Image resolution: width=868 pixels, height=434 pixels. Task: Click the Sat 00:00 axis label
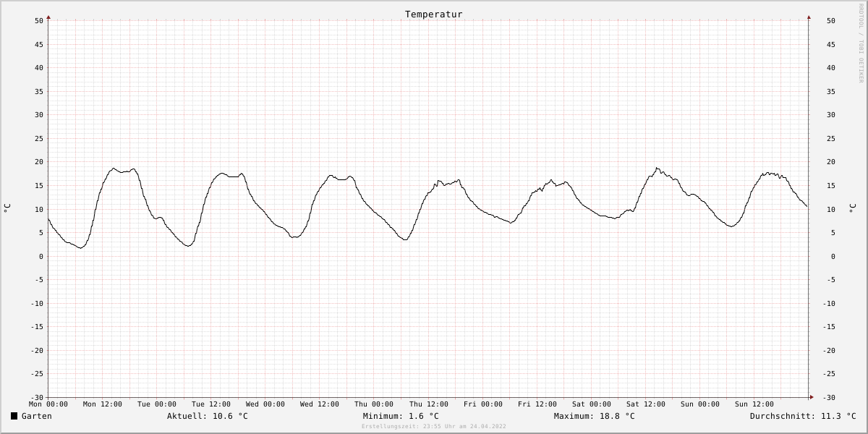pyautogui.click(x=592, y=404)
